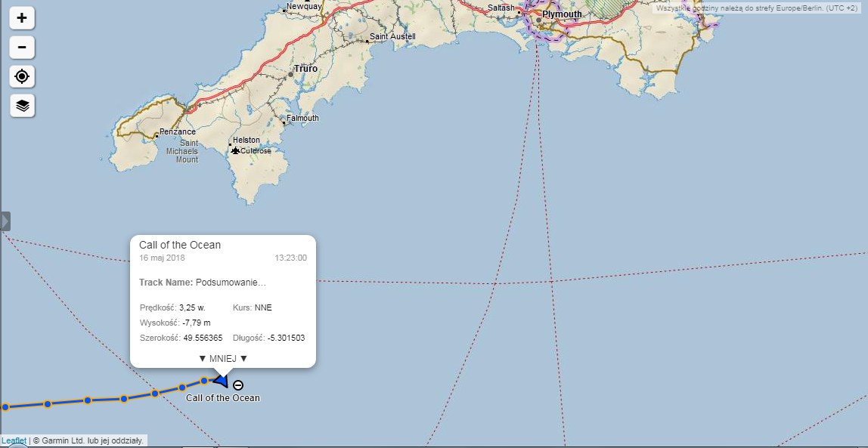Click the Saint Michaels Mount label

click(182, 151)
